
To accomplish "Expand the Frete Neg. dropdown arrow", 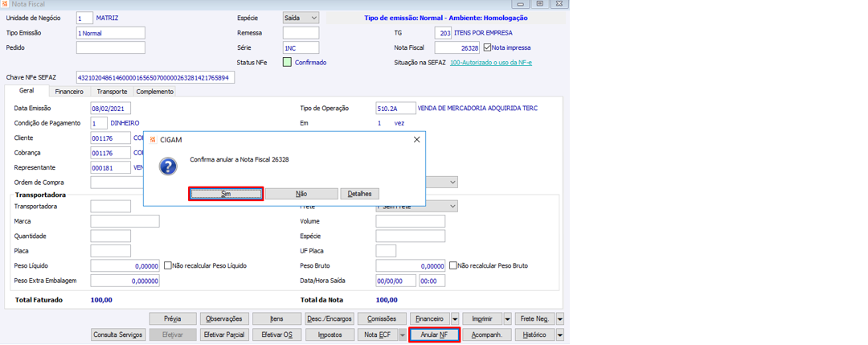I will (x=559, y=319).
